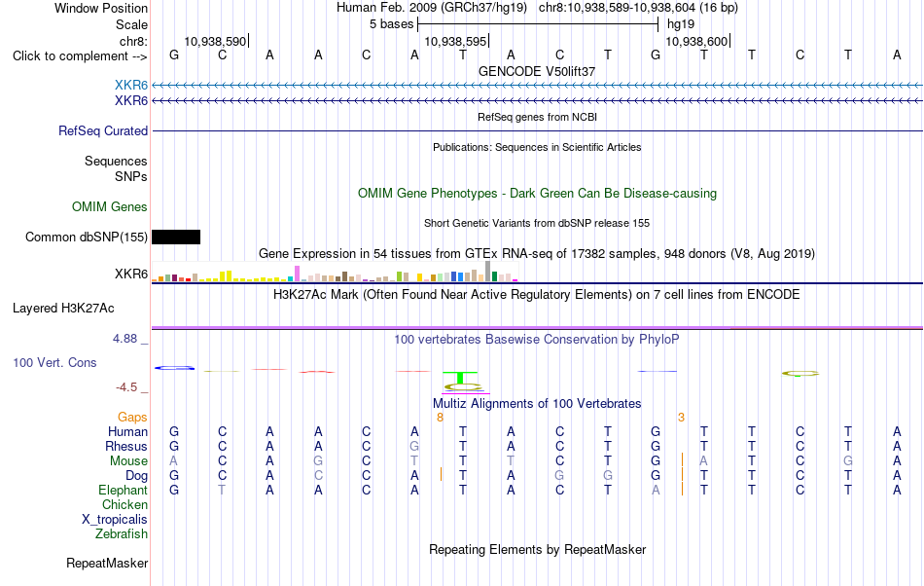Click 'Short Genetic Variants from dbSNP release 155'

[x=537, y=224]
